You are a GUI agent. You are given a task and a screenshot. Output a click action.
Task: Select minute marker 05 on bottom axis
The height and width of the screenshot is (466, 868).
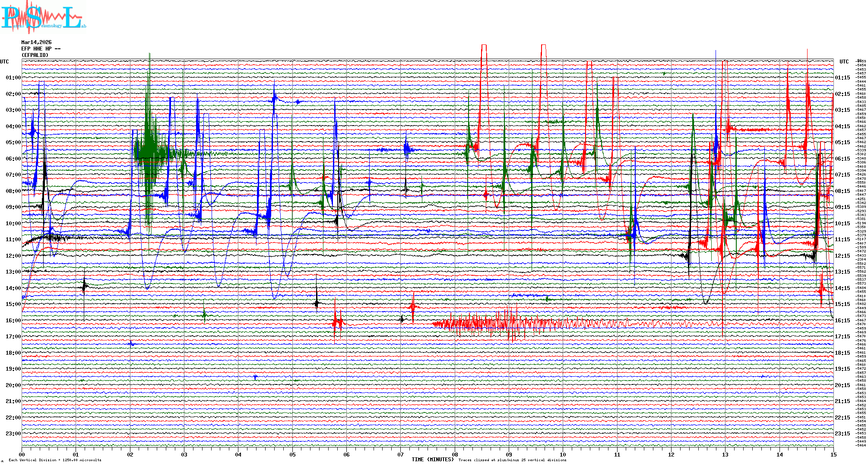(292, 454)
